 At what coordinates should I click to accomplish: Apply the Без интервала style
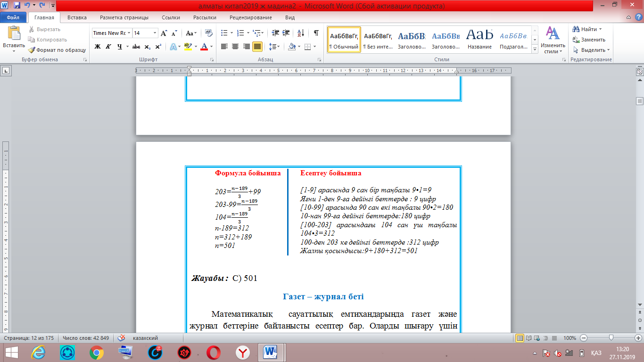pos(378,39)
